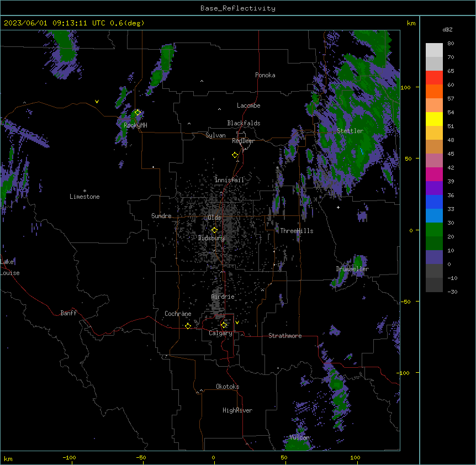Click the RedDeer city label
This screenshot has width=476, height=465.
click(243, 141)
